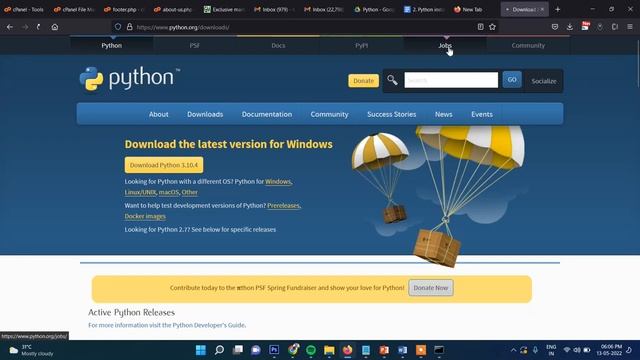Click inside the site search box
Image resolution: width=640 pixels, height=360 pixels.
451,80
